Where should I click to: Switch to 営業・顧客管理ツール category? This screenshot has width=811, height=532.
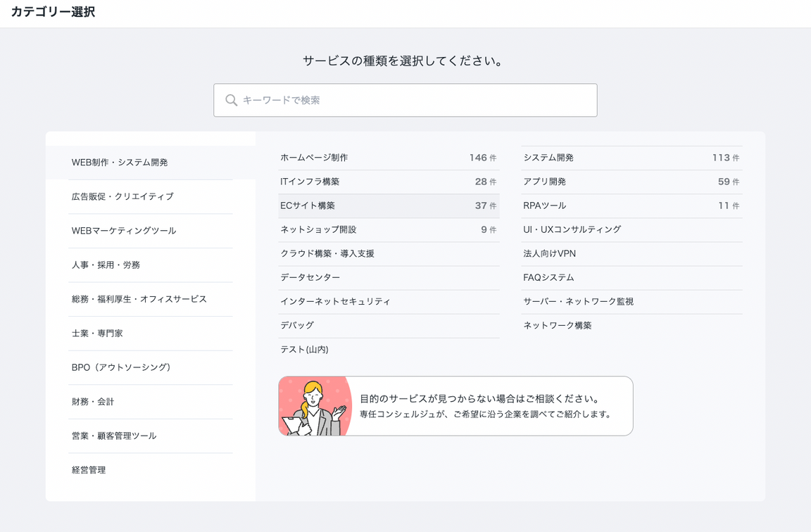point(114,436)
